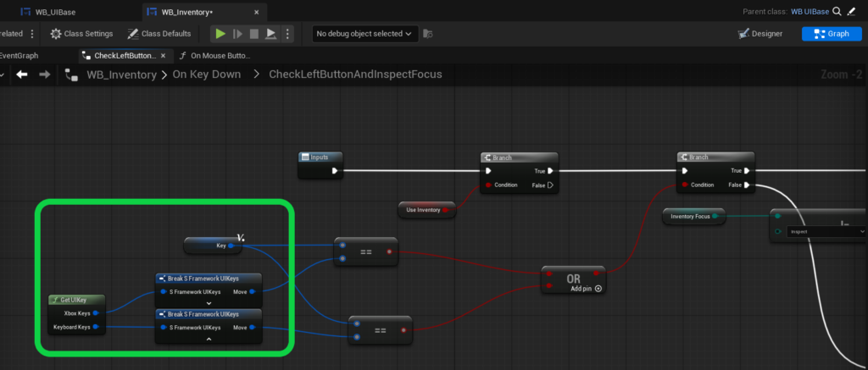Expand the Break node wired to Xbox Keys

point(209,303)
